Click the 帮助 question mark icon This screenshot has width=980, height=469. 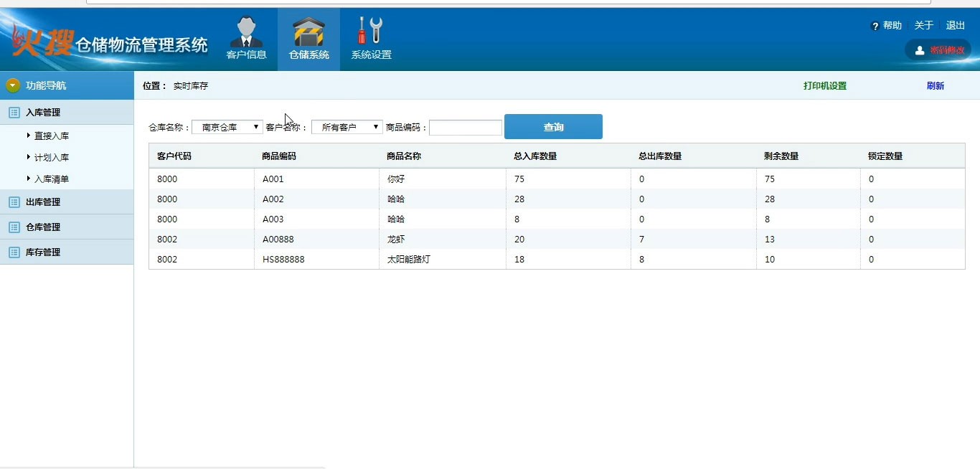point(875,26)
